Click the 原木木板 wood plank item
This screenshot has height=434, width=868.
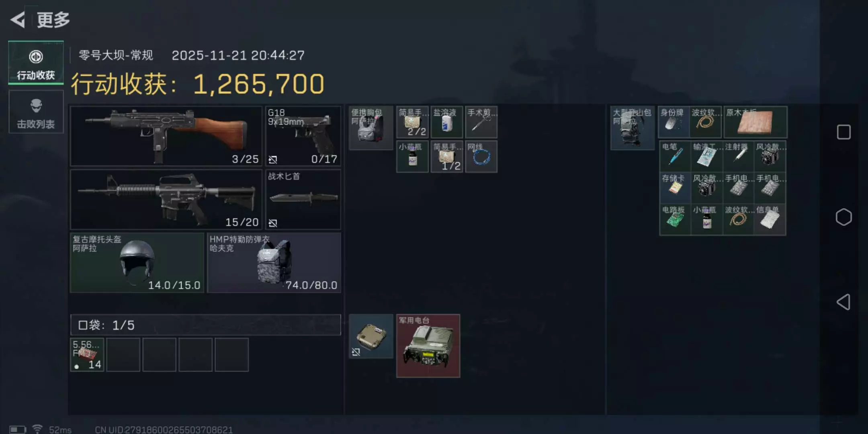755,122
